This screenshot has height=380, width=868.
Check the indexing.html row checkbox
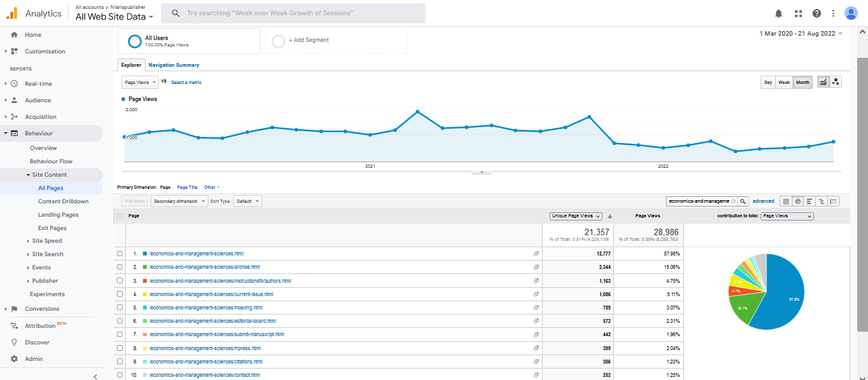point(119,308)
